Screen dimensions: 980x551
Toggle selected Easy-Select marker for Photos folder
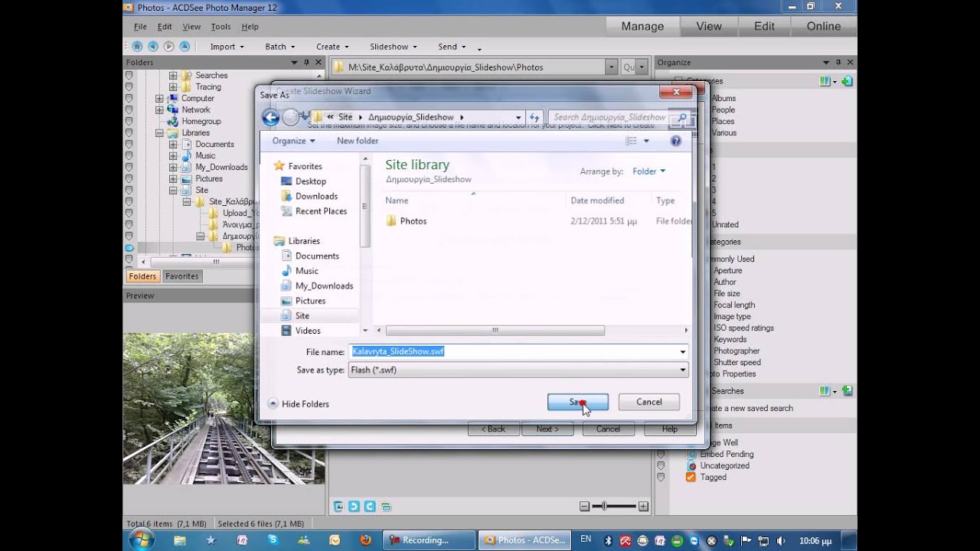[x=129, y=248]
